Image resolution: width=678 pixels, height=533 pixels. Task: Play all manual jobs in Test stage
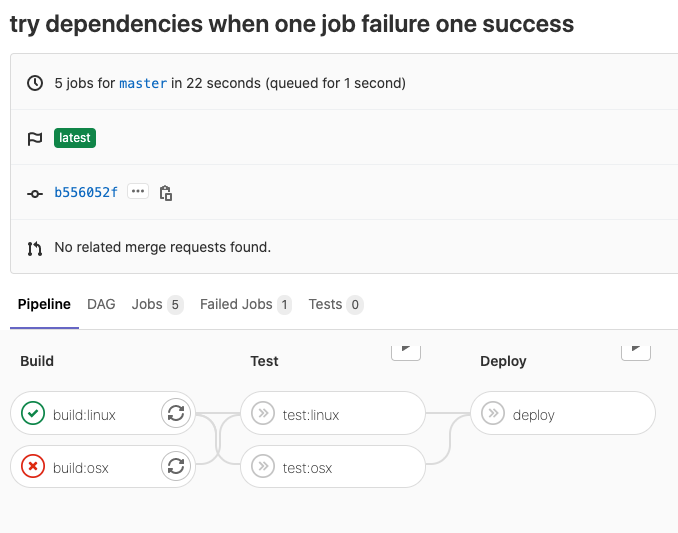405,349
